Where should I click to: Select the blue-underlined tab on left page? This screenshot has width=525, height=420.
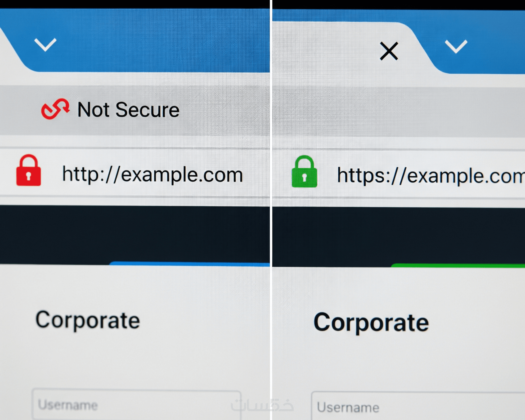pyautogui.click(x=189, y=264)
